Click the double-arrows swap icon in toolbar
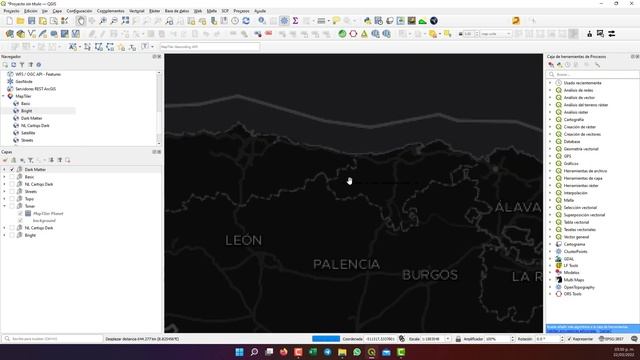 (611, 34)
